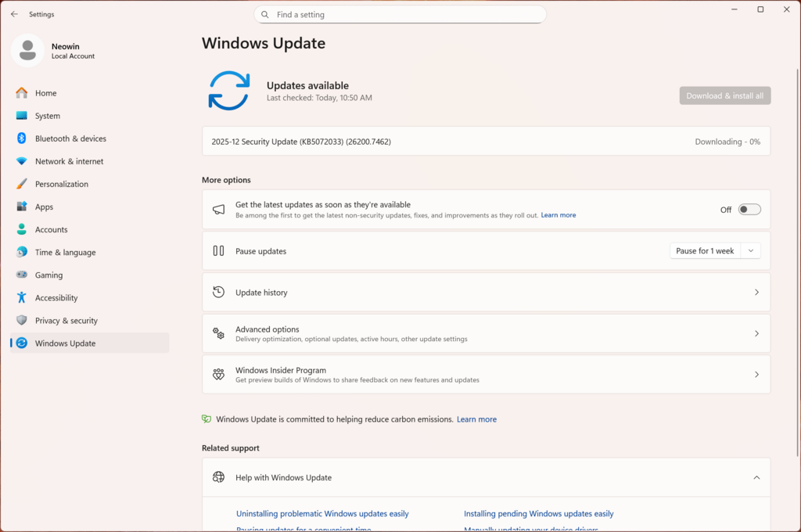The width and height of the screenshot is (801, 532).
Task: Click the Neowin profile avatar
Action: [x=27, y=51]
